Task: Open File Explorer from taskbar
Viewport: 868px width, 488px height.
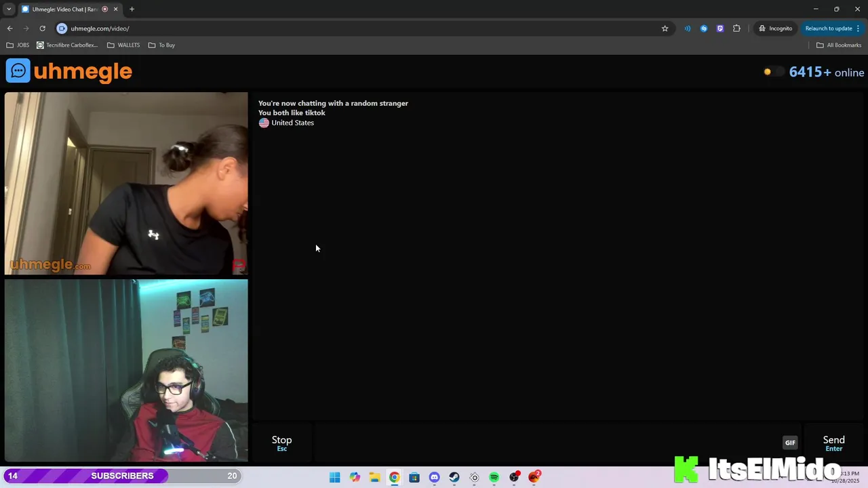Action: [374, 477]
